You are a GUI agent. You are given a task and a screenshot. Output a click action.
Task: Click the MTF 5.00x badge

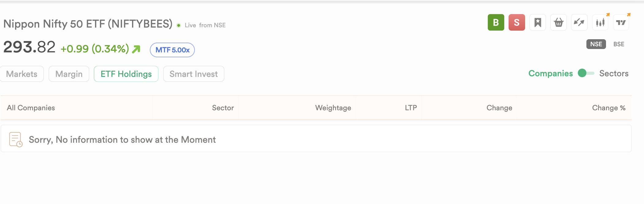[172, 50]
